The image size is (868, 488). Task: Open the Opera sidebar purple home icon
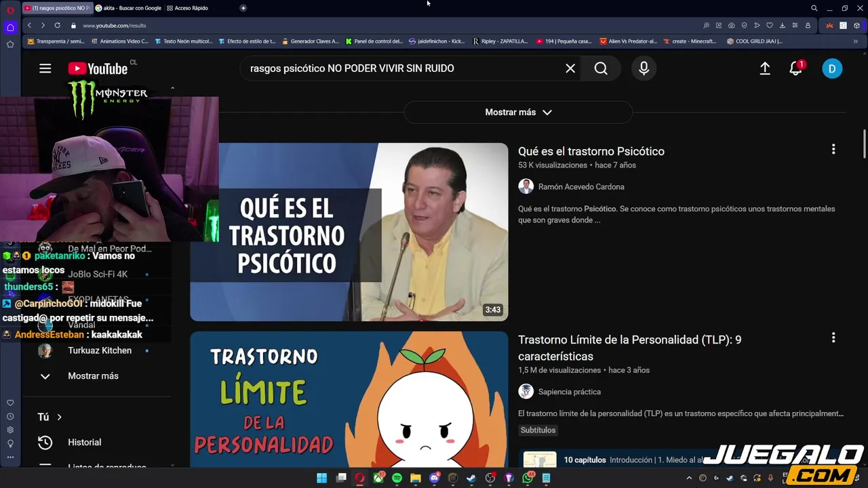coord(10,27)
